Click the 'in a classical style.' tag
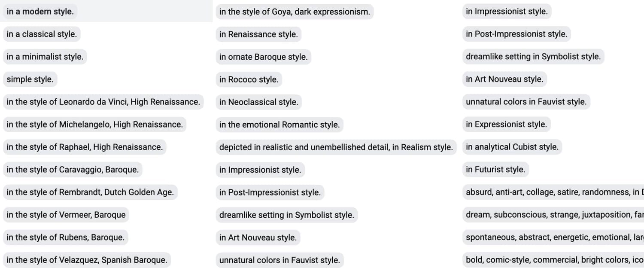Screen dimensions: 644x268 pos(42,34)
